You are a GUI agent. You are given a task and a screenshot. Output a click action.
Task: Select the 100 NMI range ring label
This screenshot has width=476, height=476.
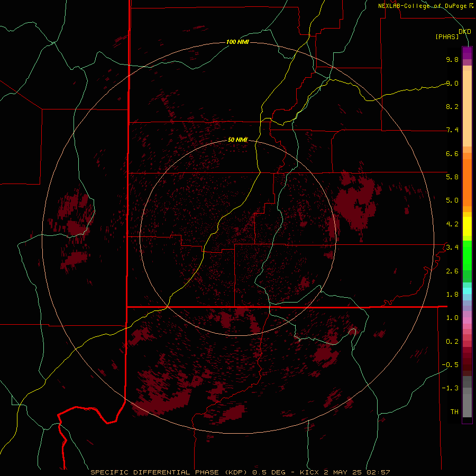click(237, 42)
